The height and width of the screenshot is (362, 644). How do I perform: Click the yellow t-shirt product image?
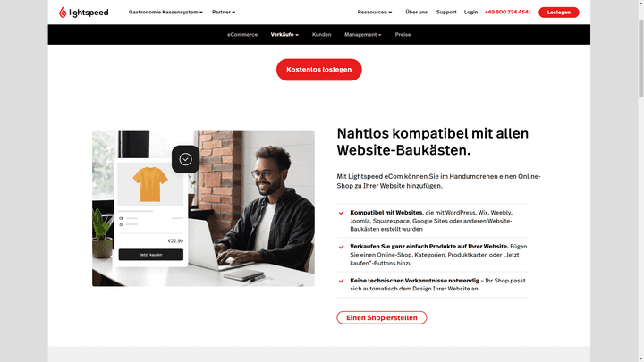point(150,184)
